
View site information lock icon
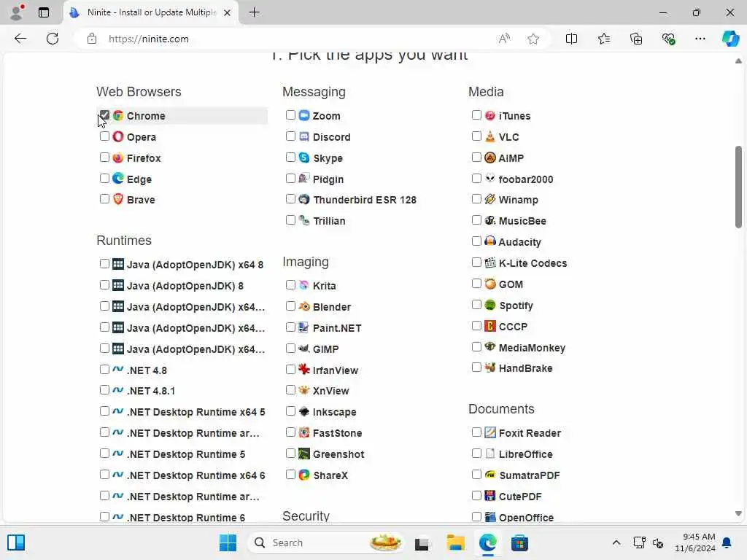(x=91, y=39)
